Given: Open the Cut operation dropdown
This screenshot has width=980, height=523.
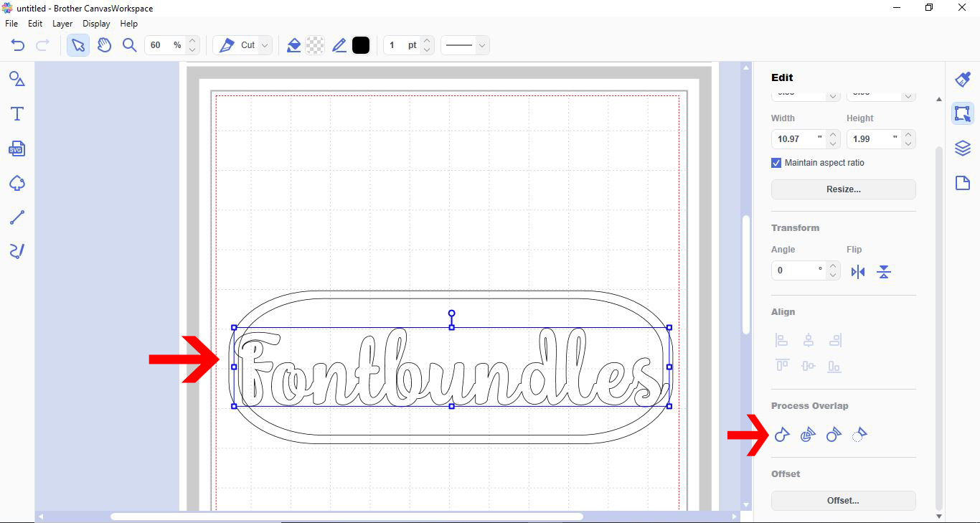Looking at the screenshot, I should coord(242,45).
